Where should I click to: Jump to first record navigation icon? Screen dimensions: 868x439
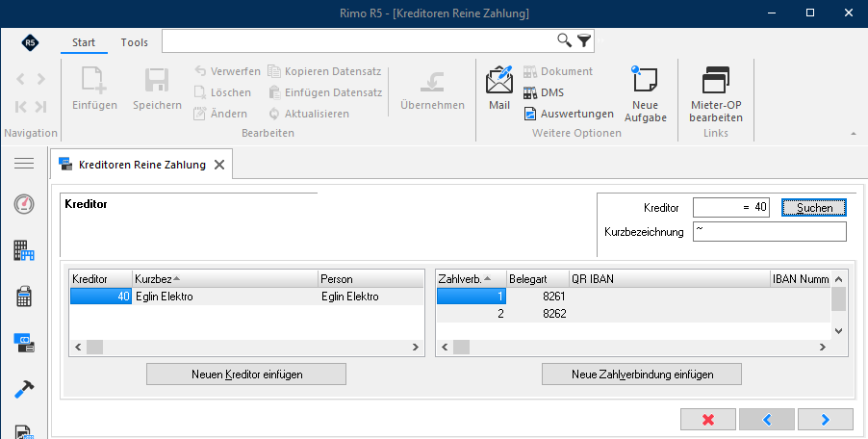pyautogui.click(x=20, y=107)
